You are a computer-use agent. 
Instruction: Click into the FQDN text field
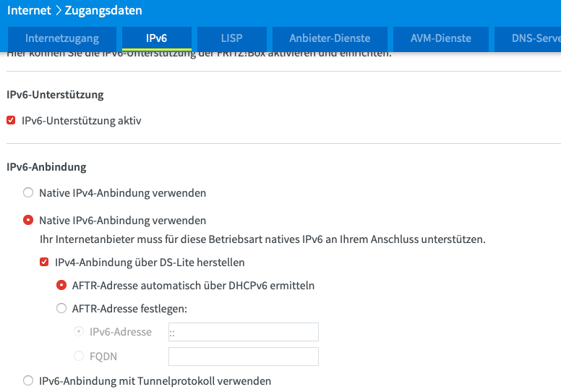(x=244, y=357)
